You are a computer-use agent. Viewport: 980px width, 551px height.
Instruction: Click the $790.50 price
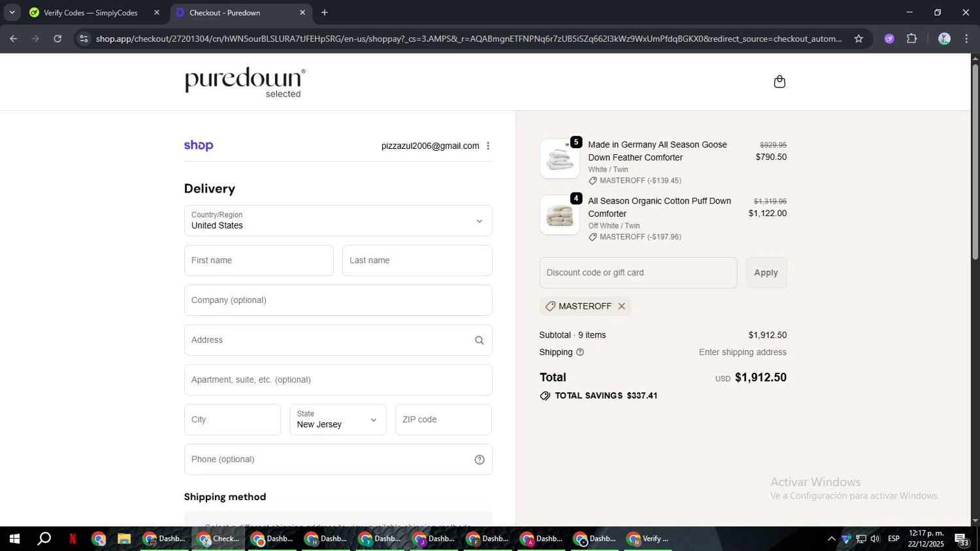tap(771, 157)
